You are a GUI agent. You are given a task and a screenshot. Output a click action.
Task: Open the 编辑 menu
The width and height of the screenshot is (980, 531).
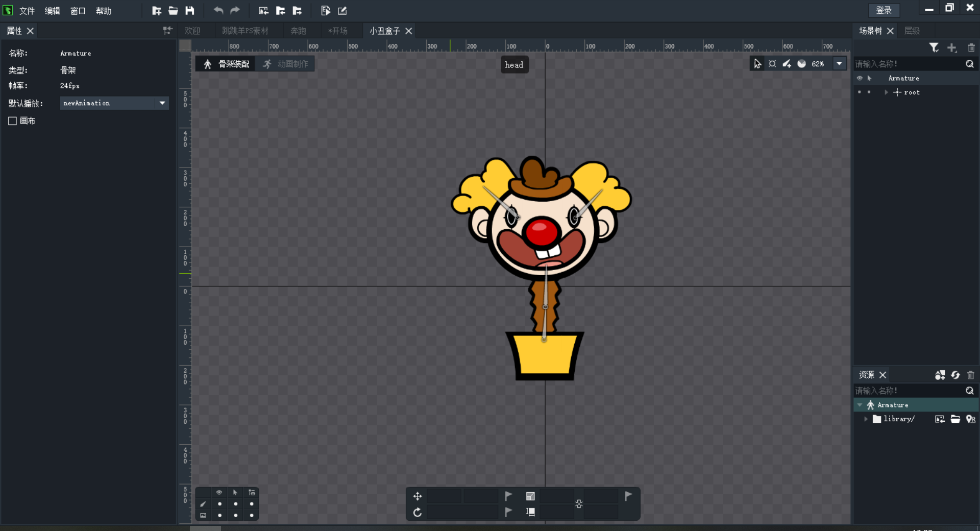tap(53, 11)
